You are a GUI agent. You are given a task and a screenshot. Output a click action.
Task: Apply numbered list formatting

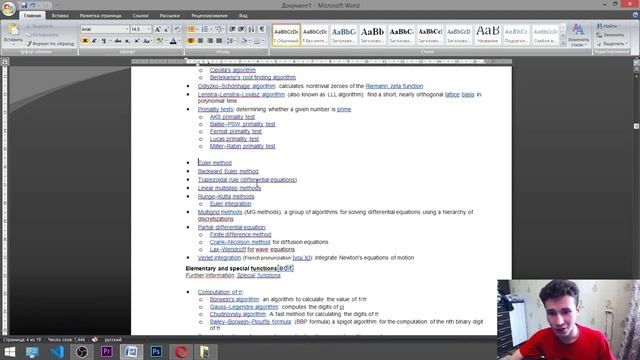(205, 29)
